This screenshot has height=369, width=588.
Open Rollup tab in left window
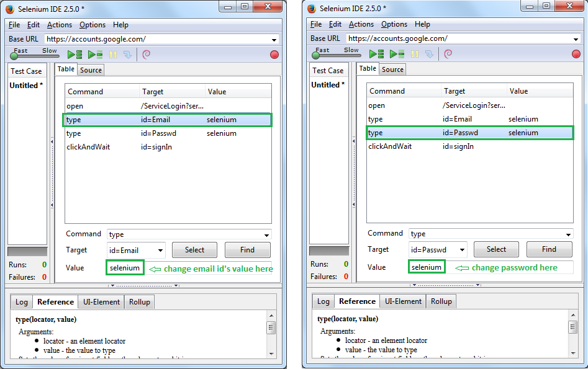click(x=140, y=302)
